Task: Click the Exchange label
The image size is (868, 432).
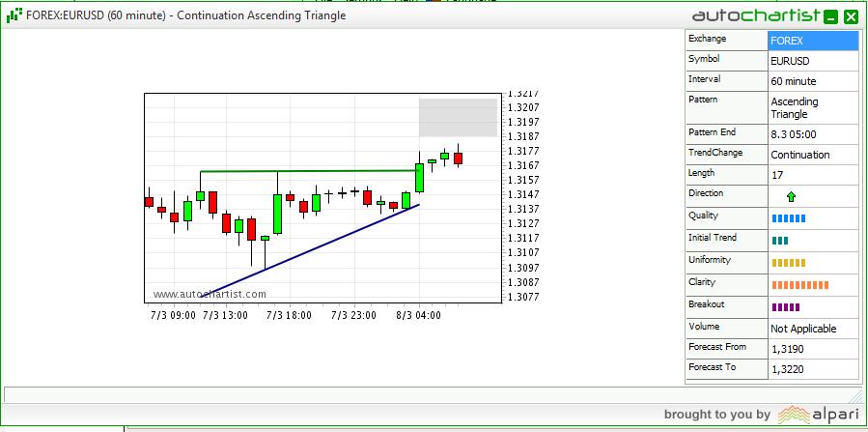Action: (x=707, y=39)
